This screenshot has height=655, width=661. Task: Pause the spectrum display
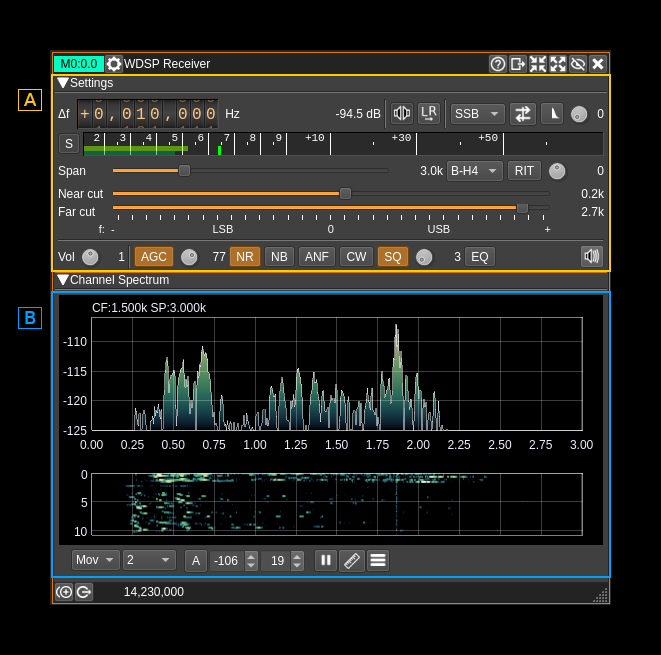pyautogui.click(x=326, y=561)
